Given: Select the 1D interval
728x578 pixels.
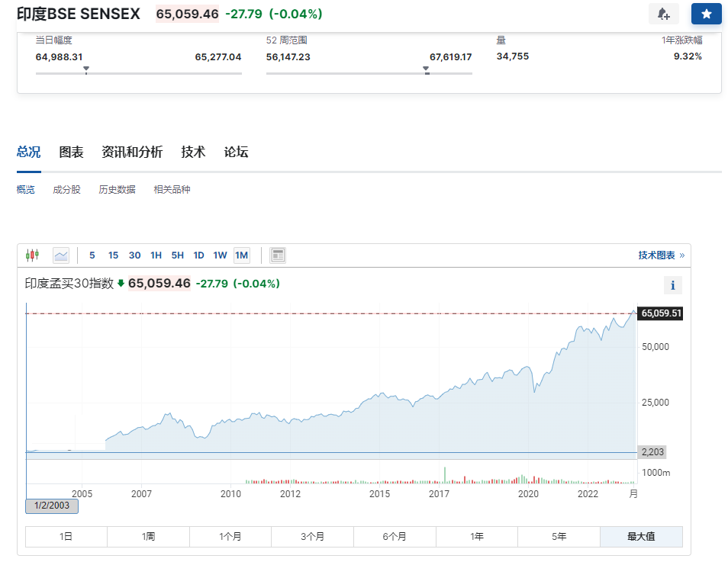Looking at the screenshot, I should (198, 255).
